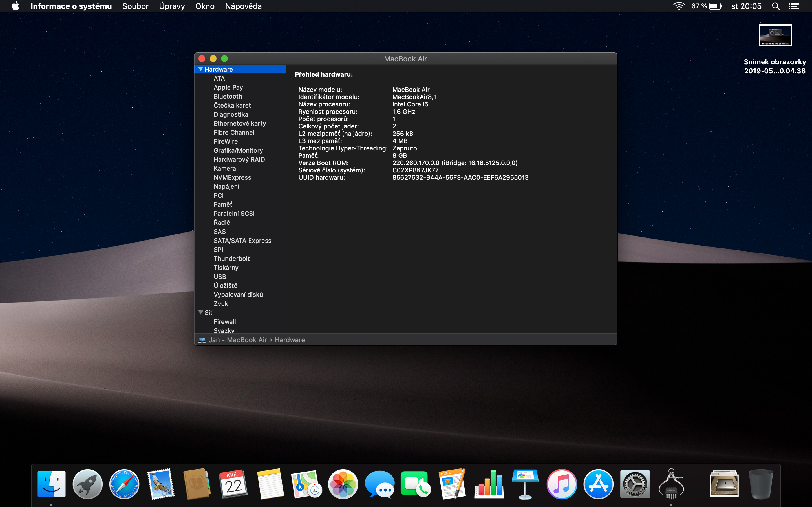Open the Soubor menu

point(135,6)
